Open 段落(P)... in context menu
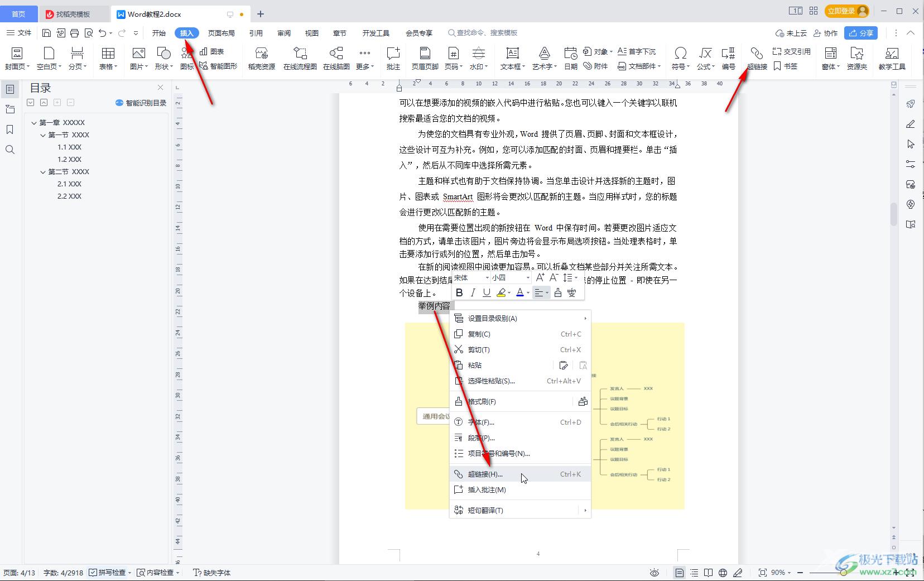This screenshot has height=581, width=924. pyautogui.click(x=520, y=438)
